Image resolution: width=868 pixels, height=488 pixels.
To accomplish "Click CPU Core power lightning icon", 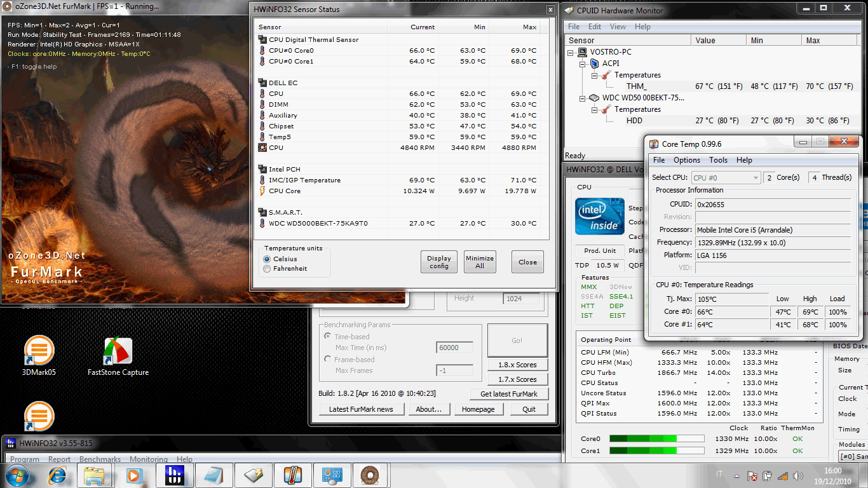I will pyautogui.click(x=262, y=191).
